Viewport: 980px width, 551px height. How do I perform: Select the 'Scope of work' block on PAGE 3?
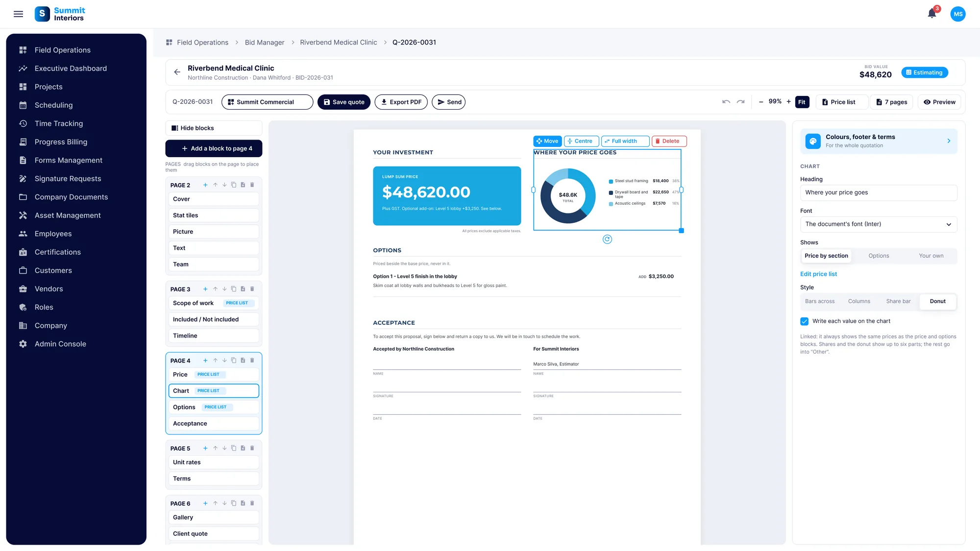pyautogui.click(x=214, y=303)
